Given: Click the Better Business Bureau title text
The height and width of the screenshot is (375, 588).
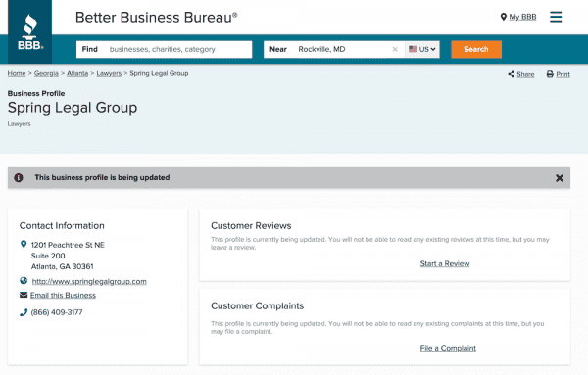Looking at the screenshot, I should click(x=157, y=18).
